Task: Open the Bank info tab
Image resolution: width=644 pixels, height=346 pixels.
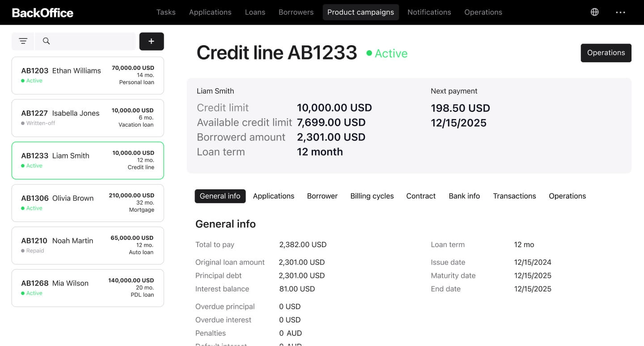Action: [464, 196]
